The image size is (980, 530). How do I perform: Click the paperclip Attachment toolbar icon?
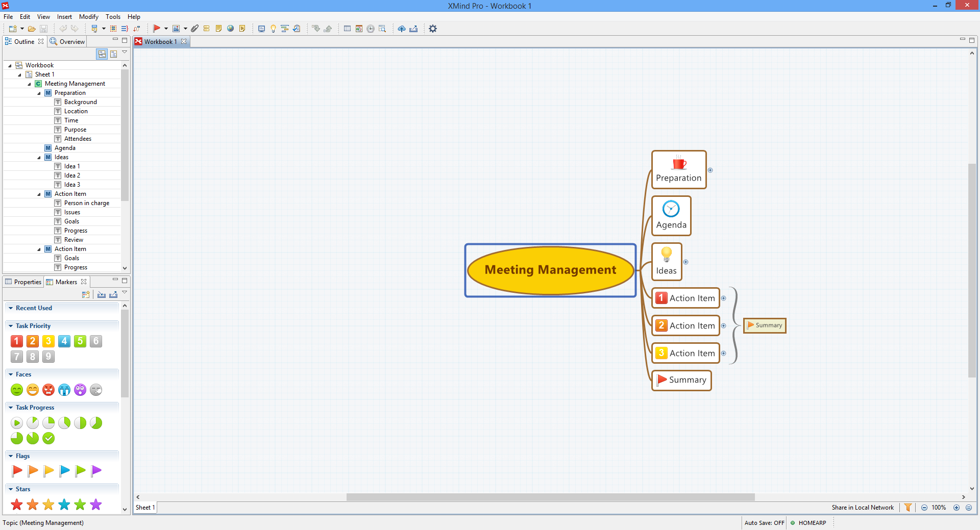194,29
